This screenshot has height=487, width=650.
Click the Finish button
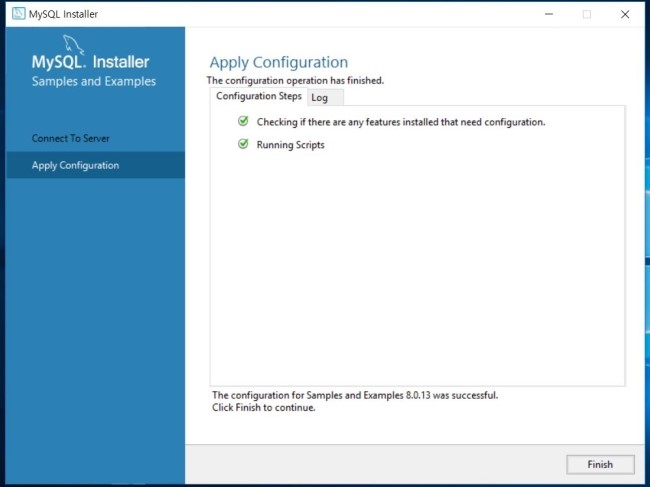pyautogui.click(x=600, y=464)
